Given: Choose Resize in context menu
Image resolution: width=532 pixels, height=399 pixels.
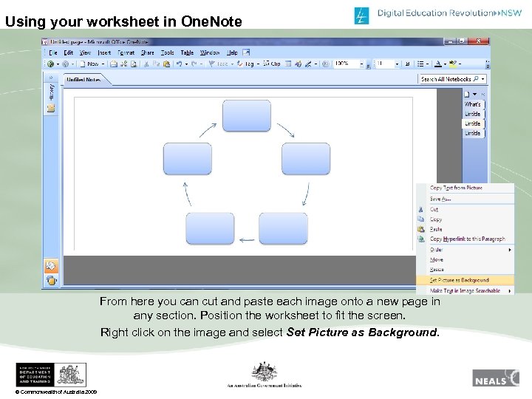Looking at the screenshot, I should tap(465, 270).
